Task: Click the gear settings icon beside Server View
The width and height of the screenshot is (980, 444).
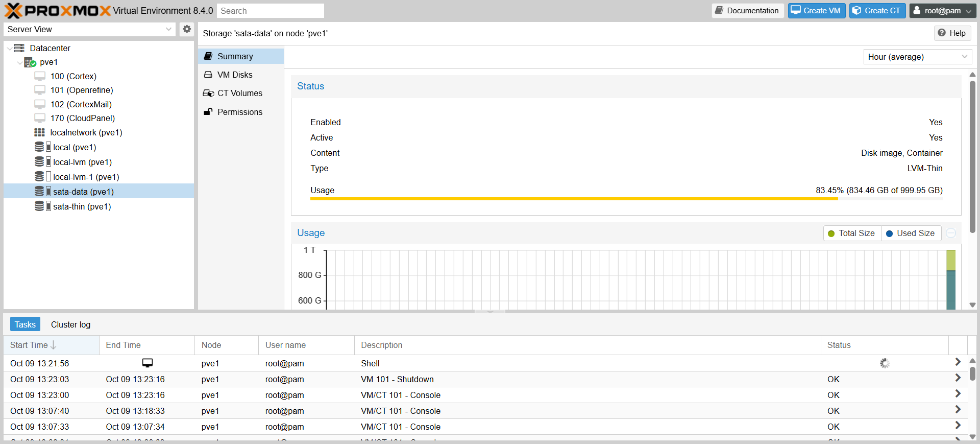Action: [187, 29]
